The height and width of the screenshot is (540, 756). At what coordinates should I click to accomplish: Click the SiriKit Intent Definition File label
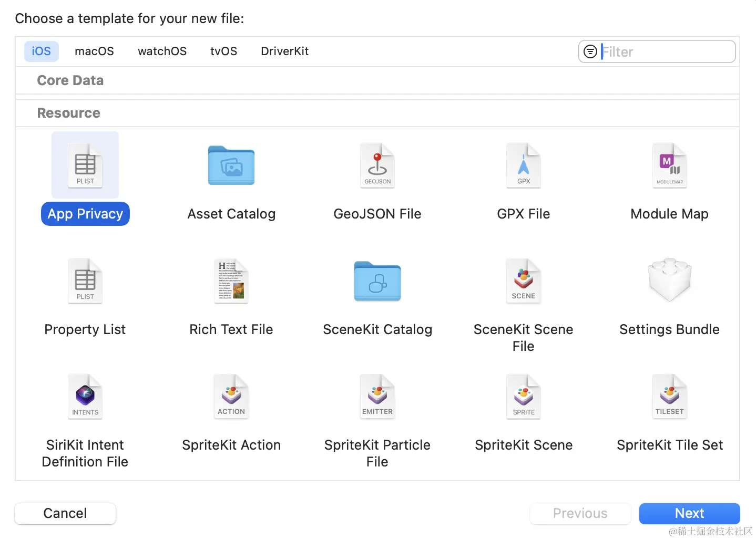[85, 453]
